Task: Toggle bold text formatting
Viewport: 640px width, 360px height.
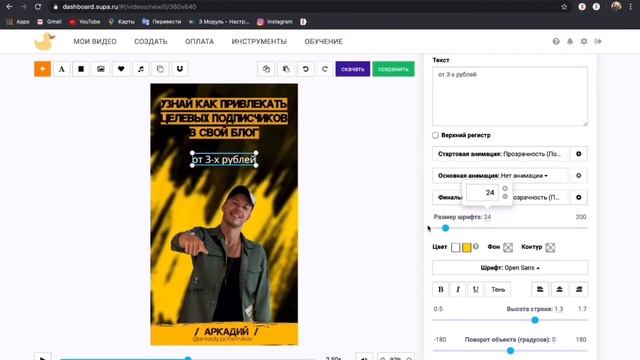Action: coord(441,289)
